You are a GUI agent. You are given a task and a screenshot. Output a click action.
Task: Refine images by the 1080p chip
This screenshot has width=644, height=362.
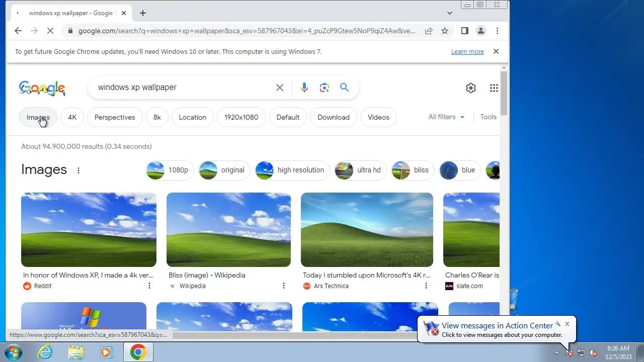[x=170, y=170]
